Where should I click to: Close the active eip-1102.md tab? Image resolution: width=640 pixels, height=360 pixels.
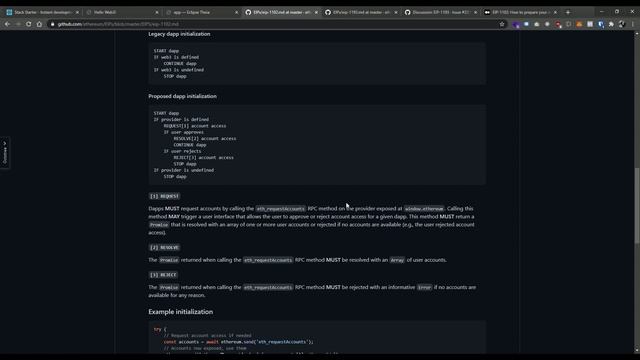point(316,12)
